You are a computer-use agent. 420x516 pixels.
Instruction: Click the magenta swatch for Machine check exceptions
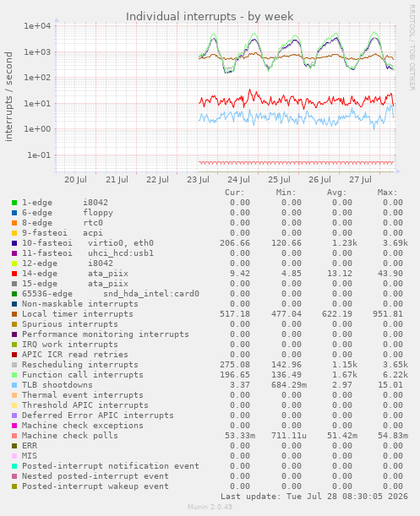coord(14,426)
